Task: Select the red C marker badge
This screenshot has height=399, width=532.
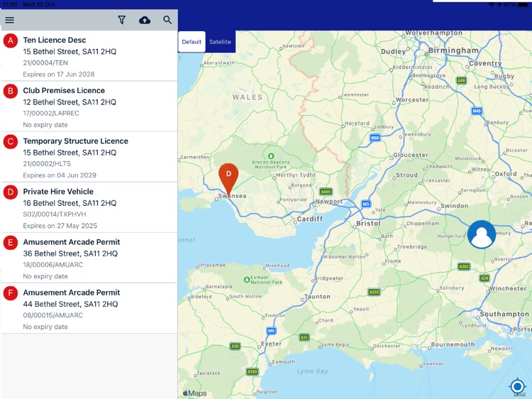Action: (11, 141)
